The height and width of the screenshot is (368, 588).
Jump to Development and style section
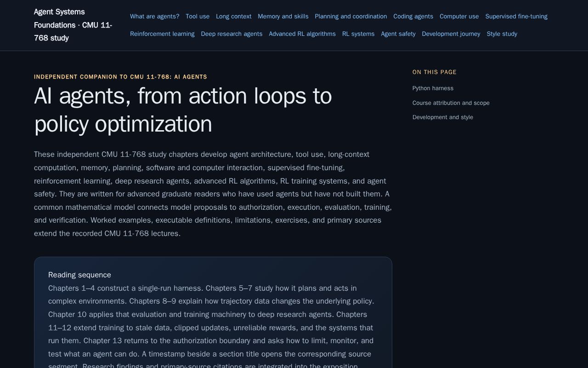pos(443,117)
